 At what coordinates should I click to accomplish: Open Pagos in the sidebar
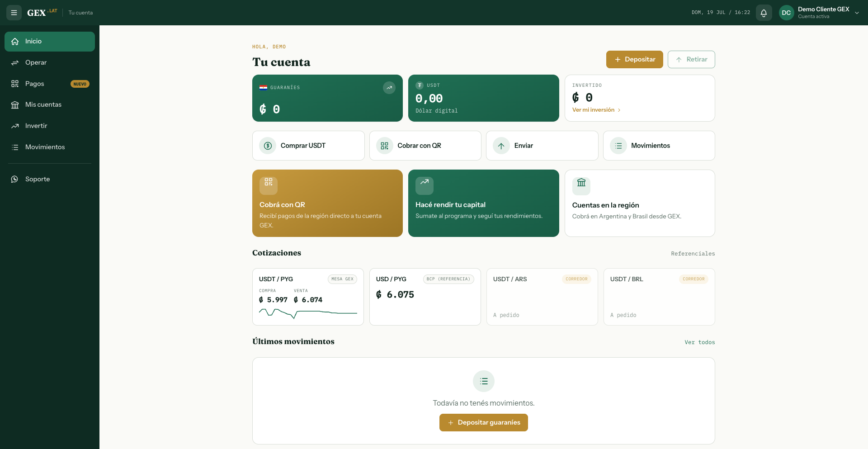50,84
